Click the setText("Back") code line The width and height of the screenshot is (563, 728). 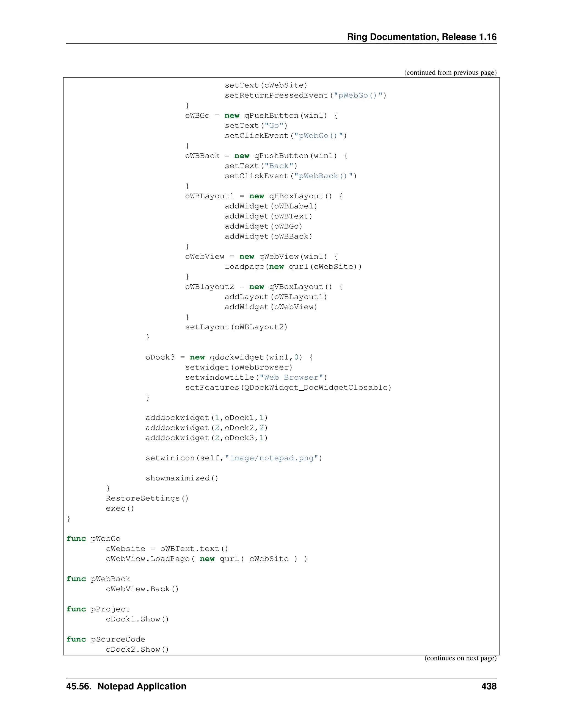click(261, 166)
